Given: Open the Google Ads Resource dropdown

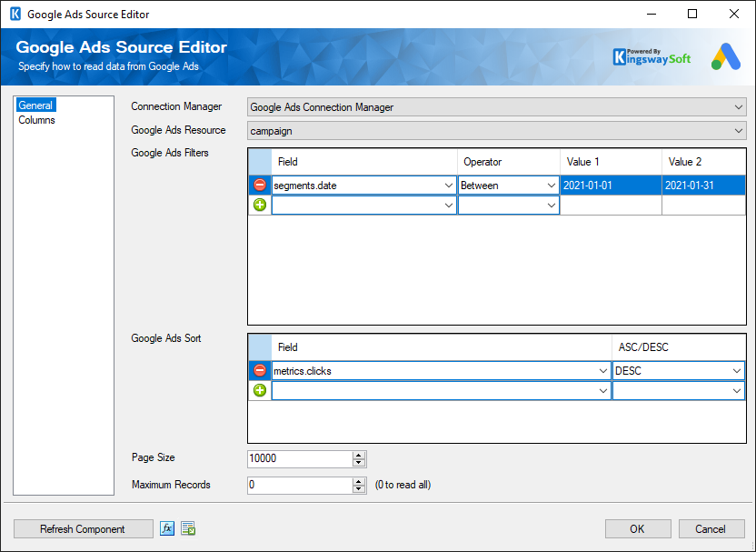Looking at the screenshot, I should click(738, 131).
